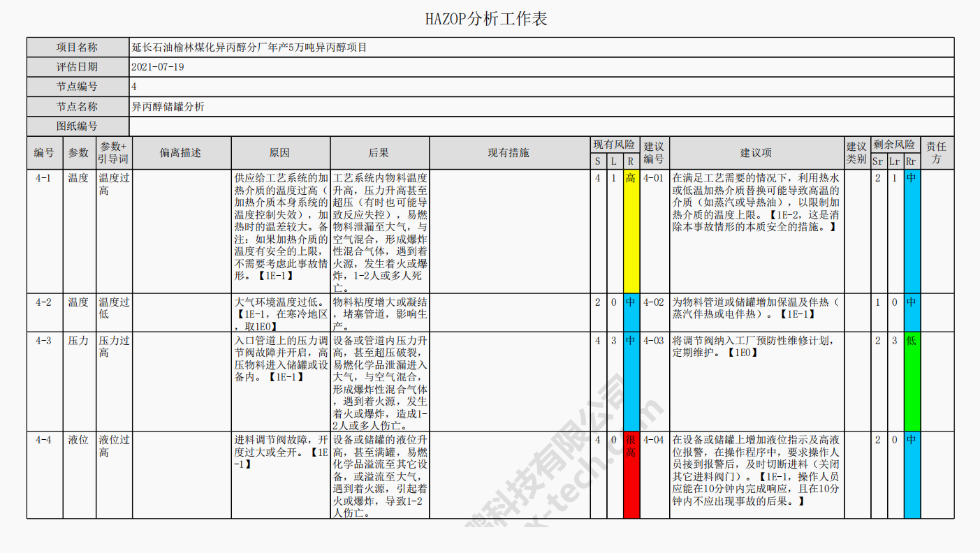The image size is (980, 553).
Task: Click consequence cell starting 设备或管道内压力升高
Action: tap(380, 381)
